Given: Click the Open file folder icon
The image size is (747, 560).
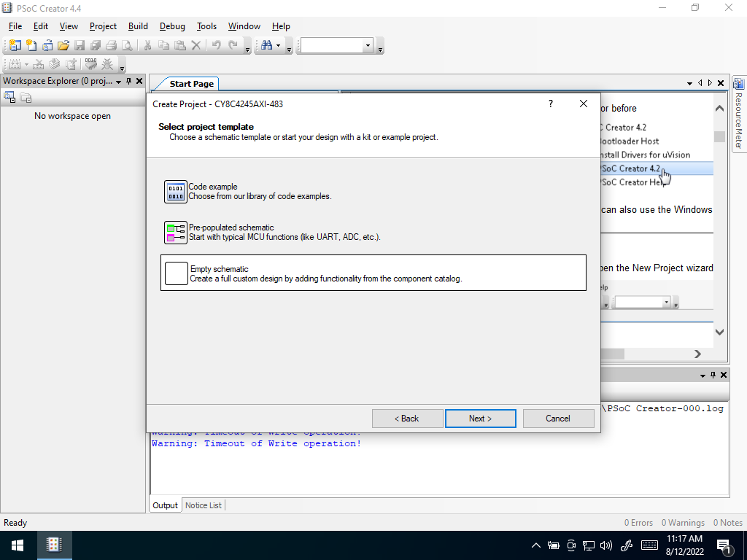Looking at the screenshot, I should (63, 45).
